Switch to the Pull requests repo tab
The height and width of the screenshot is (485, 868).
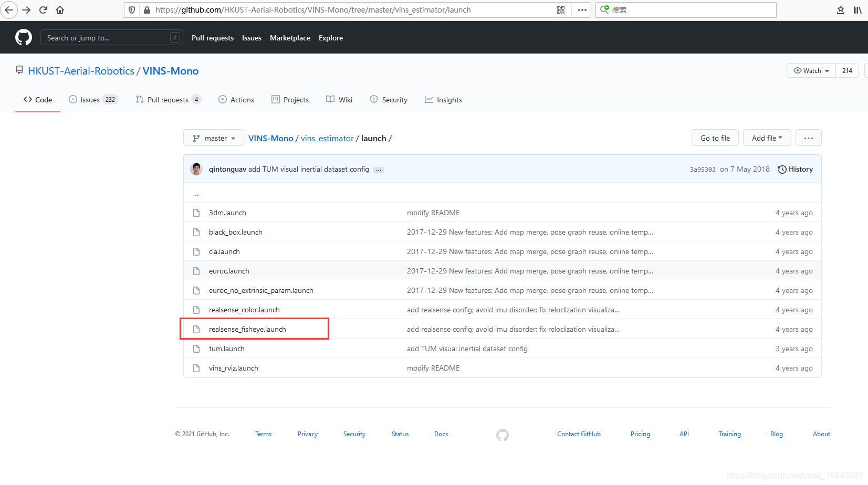[x=168, y=100]
